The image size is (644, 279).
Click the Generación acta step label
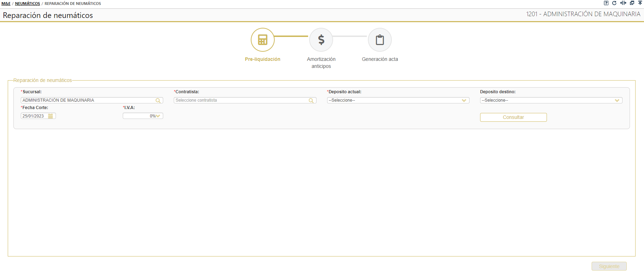[x=380, y=59]
